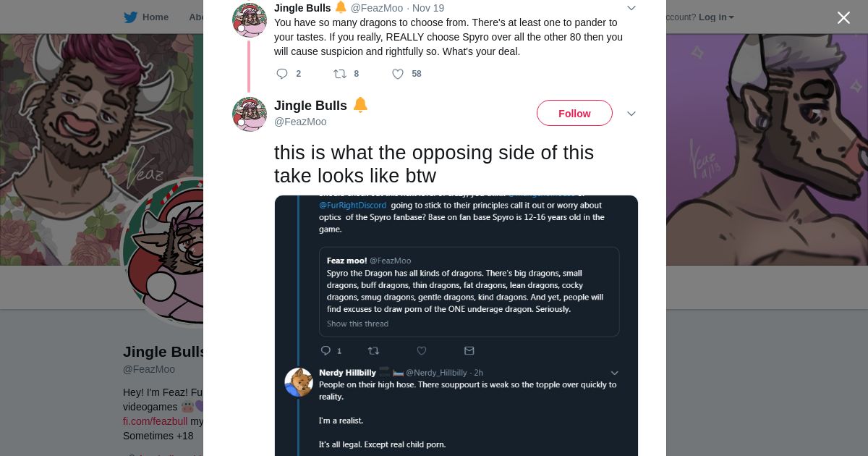Open Jingle Bulls avatar in main tweet

250,114
